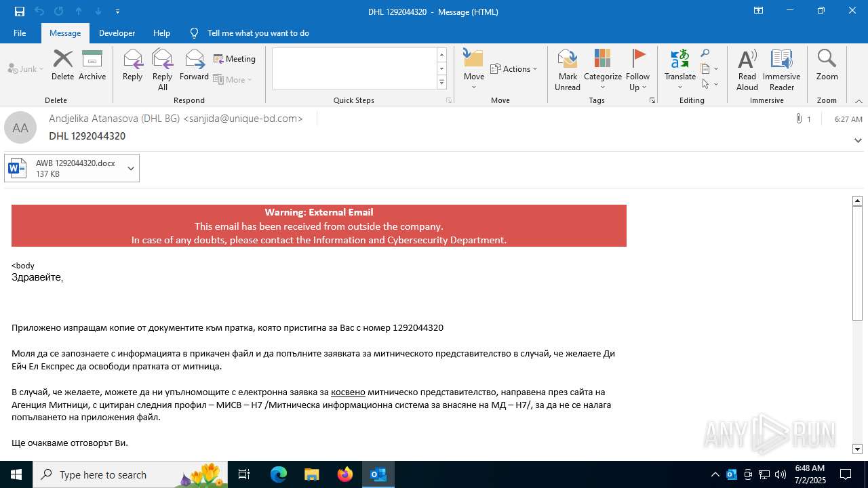The width and height of the screenshot is (868, 488).
Task: Click Reply All
Action: click(x=162, y=70)
